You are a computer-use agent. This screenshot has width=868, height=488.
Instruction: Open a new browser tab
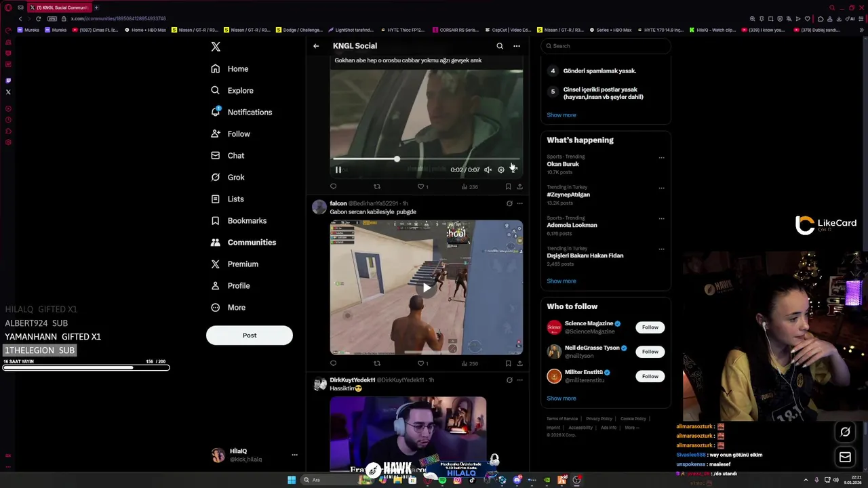click(x=96, y=7)
